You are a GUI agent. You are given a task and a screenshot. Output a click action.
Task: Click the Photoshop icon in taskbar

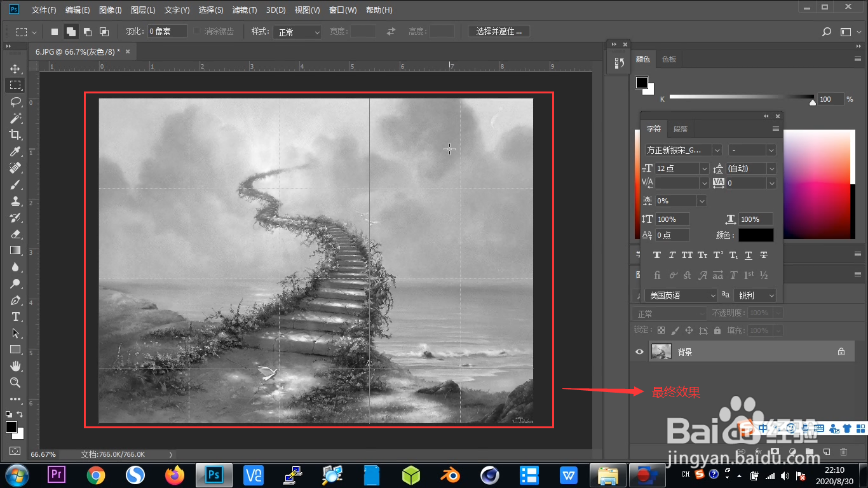(214, 475)
